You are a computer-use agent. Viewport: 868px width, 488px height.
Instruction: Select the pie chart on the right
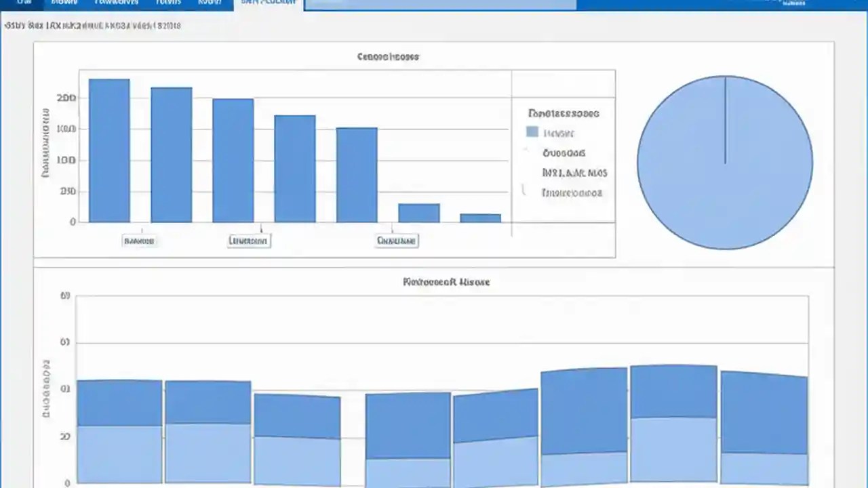tap(724, 163)
